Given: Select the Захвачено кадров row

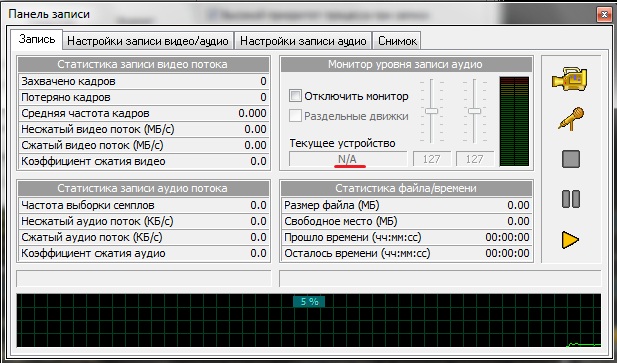Looking at the screenshot, I should click(144, 81).
